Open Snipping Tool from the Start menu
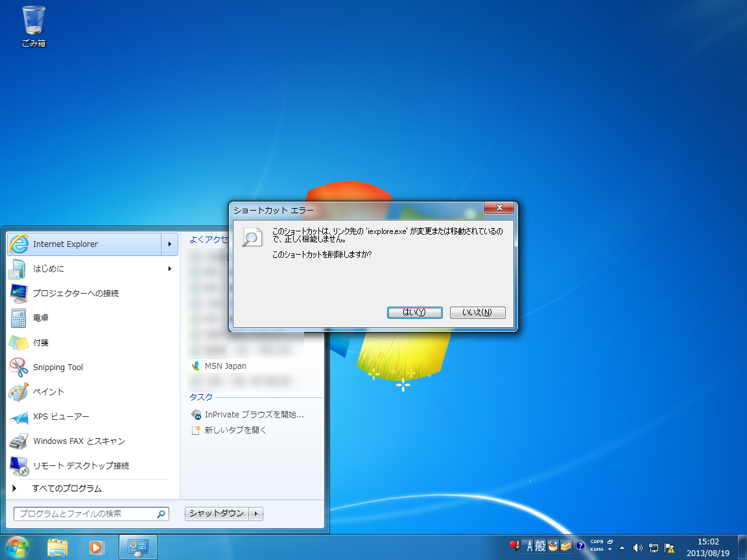 click(58, 367)
